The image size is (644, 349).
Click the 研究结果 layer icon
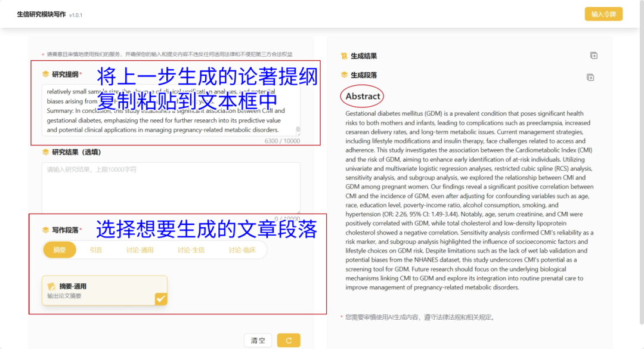(x=45, y=152)
